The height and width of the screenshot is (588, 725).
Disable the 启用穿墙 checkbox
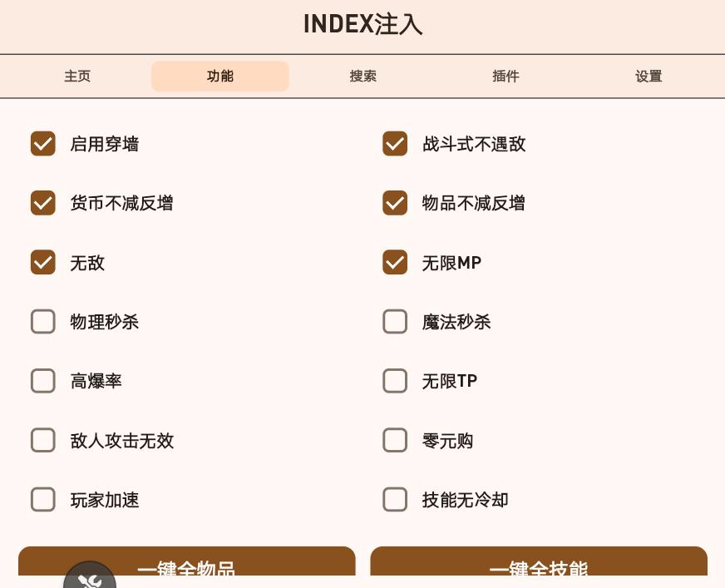coord(43,144)
